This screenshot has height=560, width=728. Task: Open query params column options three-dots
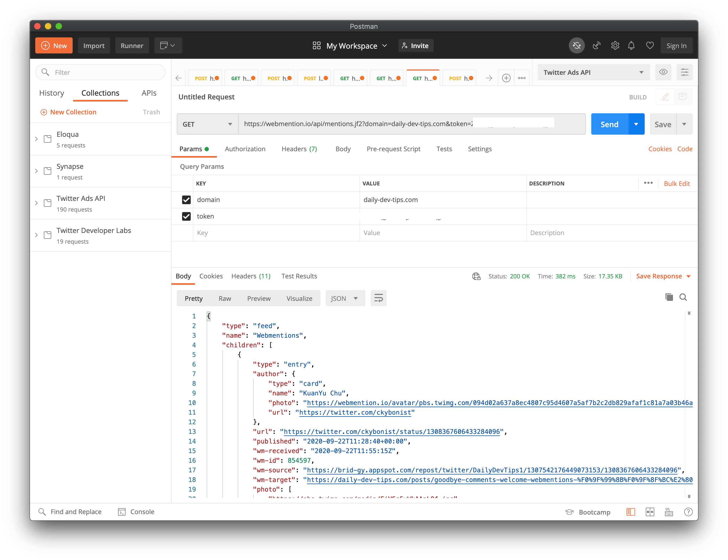click(x=648, y=183)
